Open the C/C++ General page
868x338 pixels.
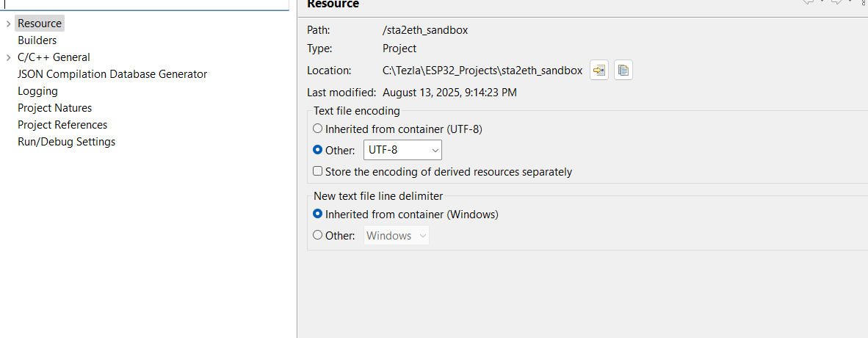pyautogui.click(x=54, y=57)
